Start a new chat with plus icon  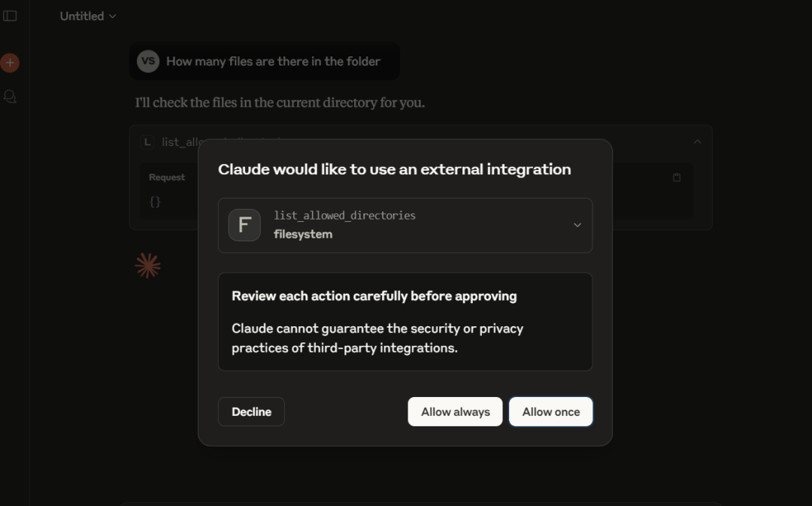coord(10,63)
